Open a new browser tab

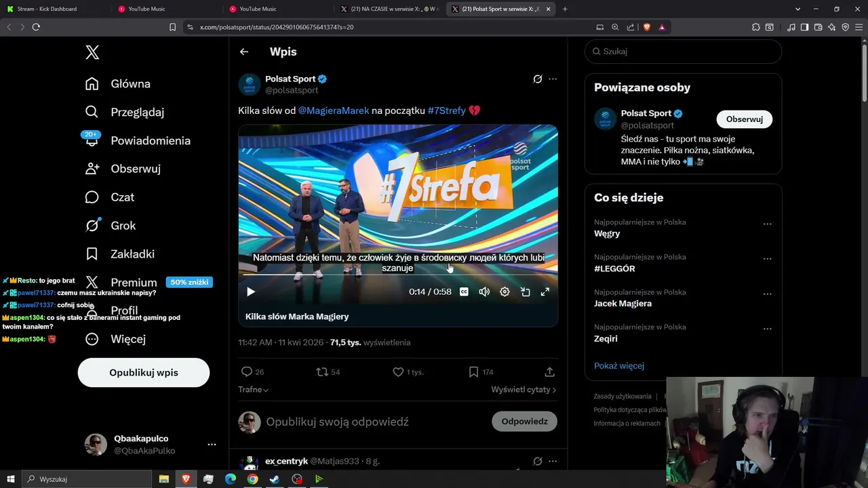565,9
